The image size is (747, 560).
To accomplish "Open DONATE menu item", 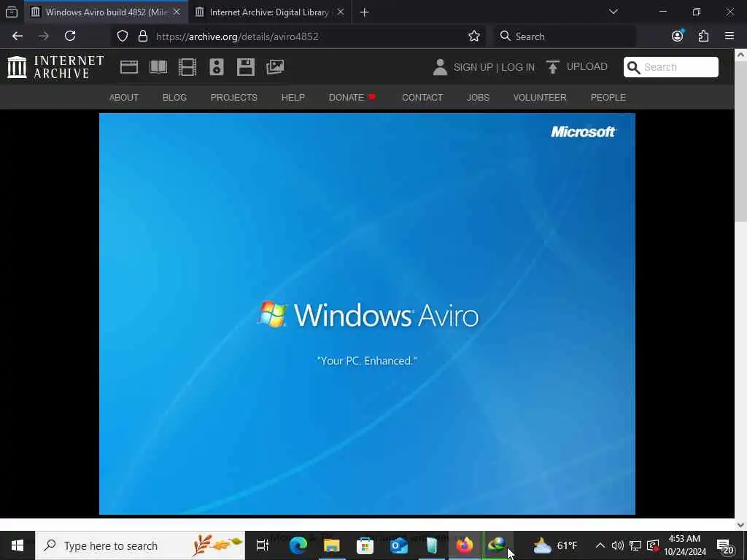I will (352, 98).
